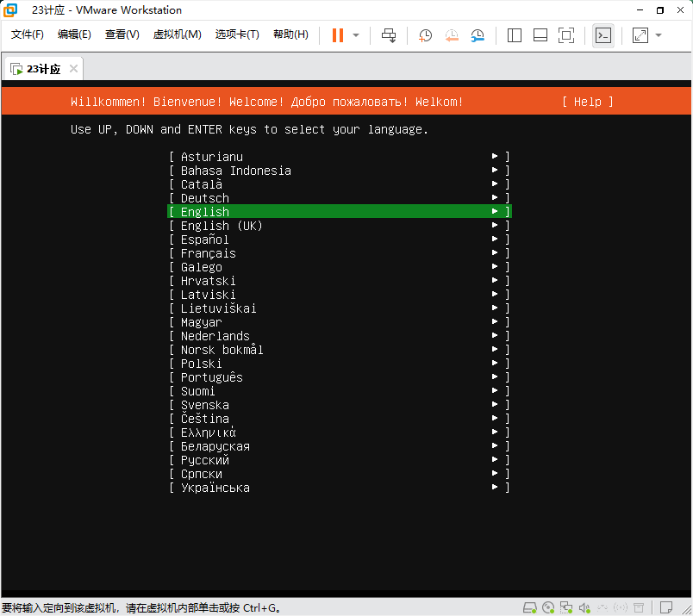Click the greyed printer status icon
Screen dimensions: 693x616
(x=639, y=608)
